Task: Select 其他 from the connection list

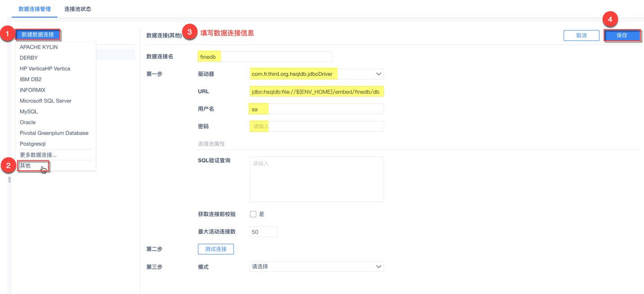Action: pyautogui.click(x=26, y=165)
